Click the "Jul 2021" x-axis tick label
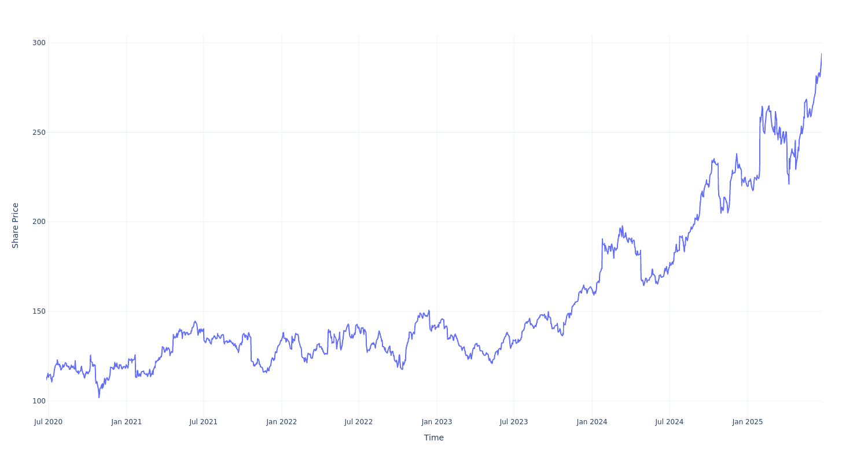The height and width of the screenshot is (463, 868). [x=204, y=422]
